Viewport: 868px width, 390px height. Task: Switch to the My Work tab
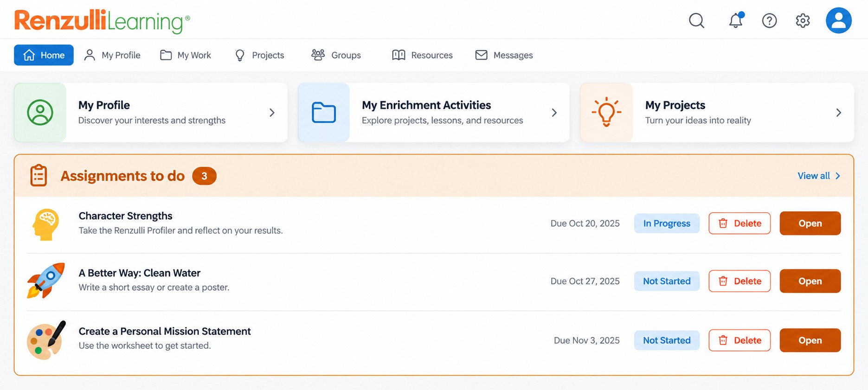coord(185,55)
